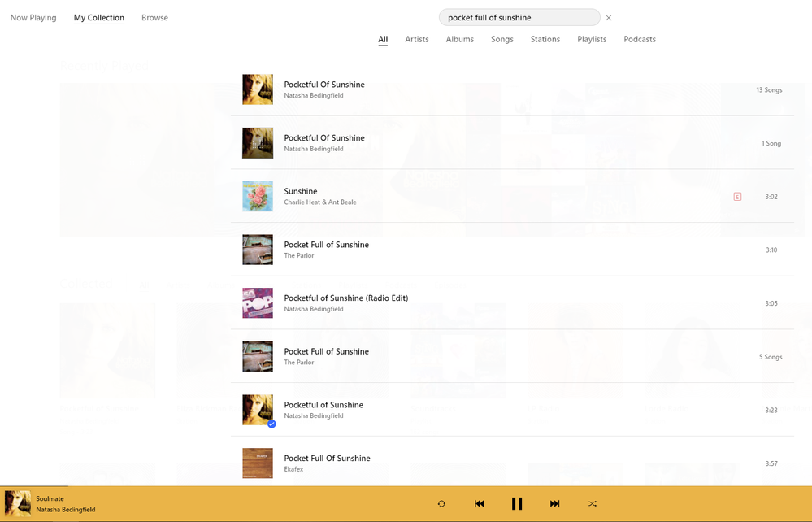Toggle shuffle playback mode
812x522 pixels.
click(x=593, y=504)
